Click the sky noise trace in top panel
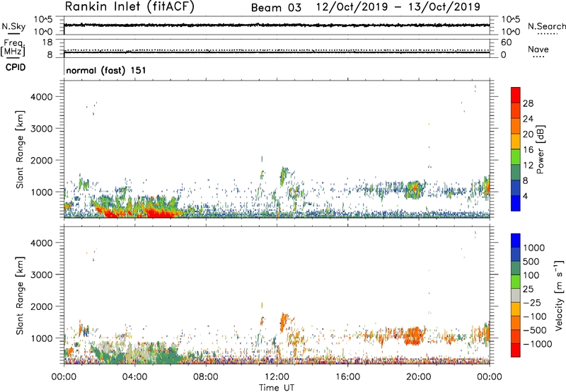566x392 pixels. (x=277, y=25)
